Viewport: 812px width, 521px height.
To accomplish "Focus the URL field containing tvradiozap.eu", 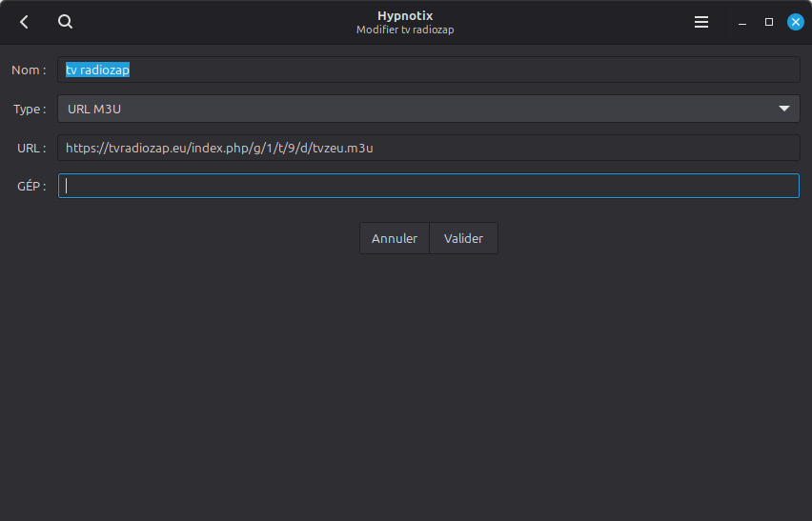I will (x=429, y=148).
